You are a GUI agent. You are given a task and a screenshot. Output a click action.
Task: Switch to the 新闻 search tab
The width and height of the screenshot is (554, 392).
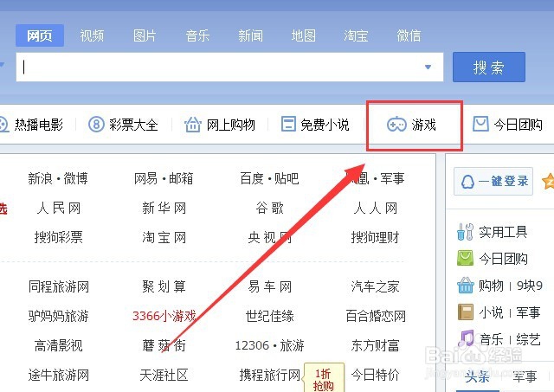250,35
